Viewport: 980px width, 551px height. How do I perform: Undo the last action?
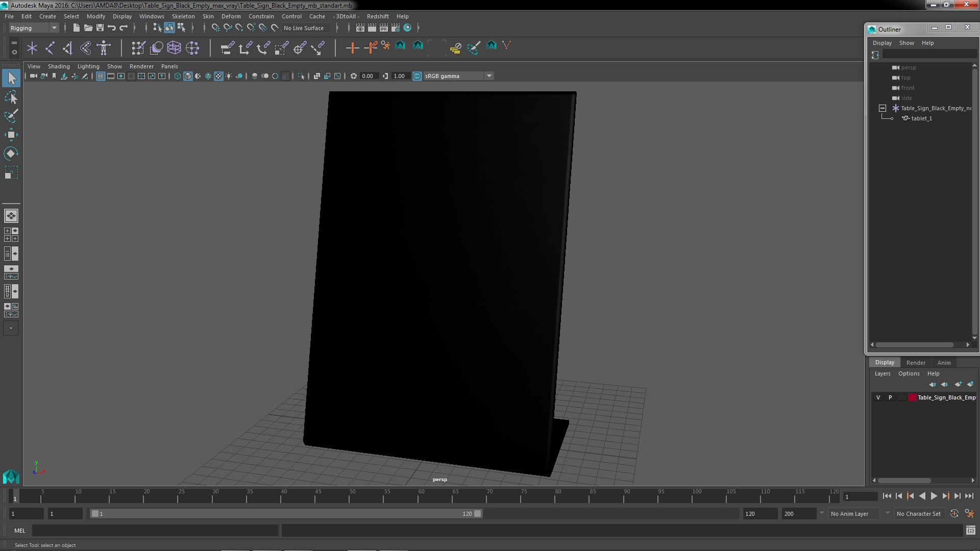[112, 28]
